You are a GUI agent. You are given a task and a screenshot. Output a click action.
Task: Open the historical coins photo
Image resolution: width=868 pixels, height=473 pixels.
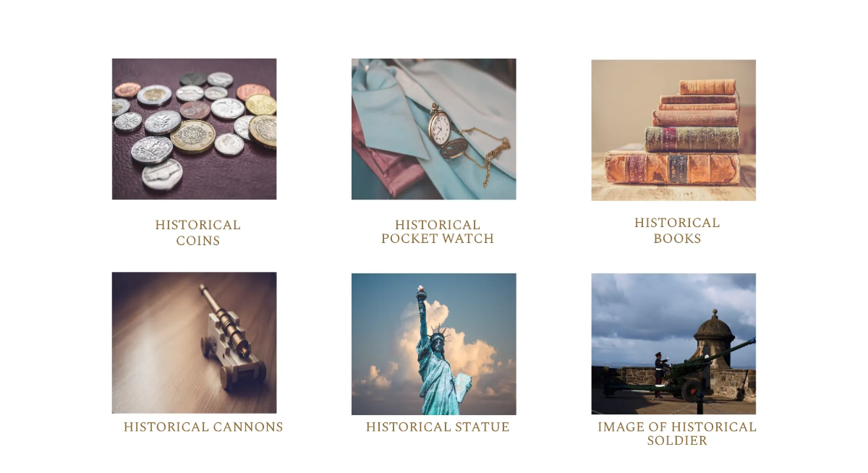pyautogui.click(x=194, y=129)
